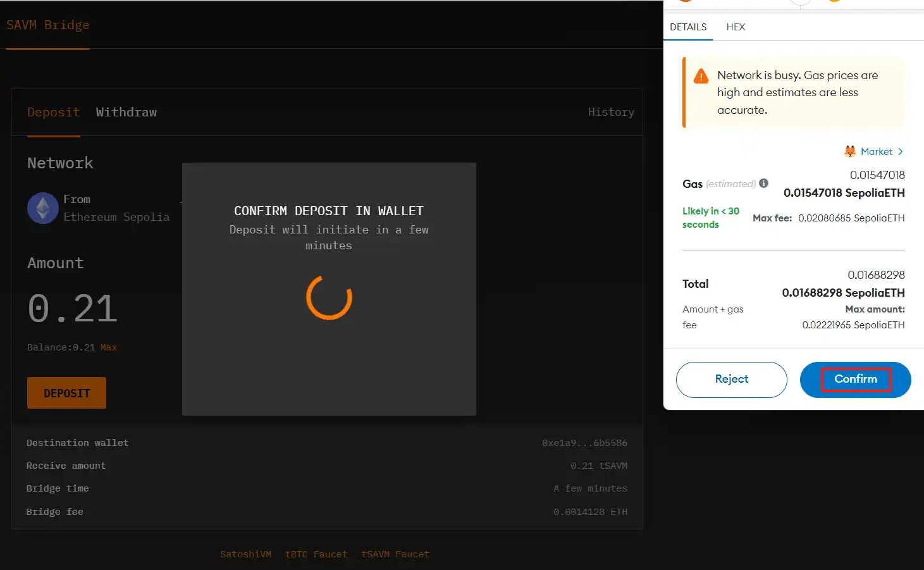Click the Likely in < 30 seconds text

711,218
